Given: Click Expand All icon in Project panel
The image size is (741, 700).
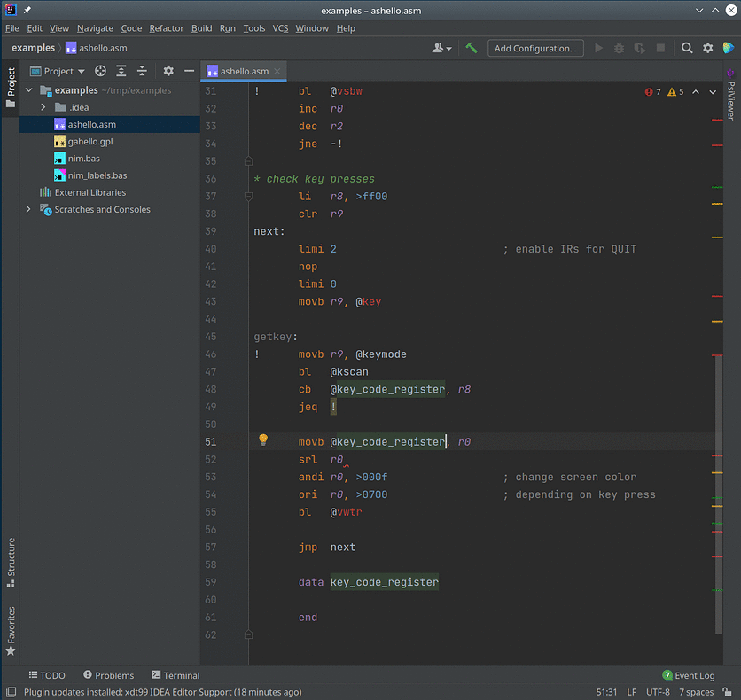Looking at the screenshot, I should [x=121, y=71].
